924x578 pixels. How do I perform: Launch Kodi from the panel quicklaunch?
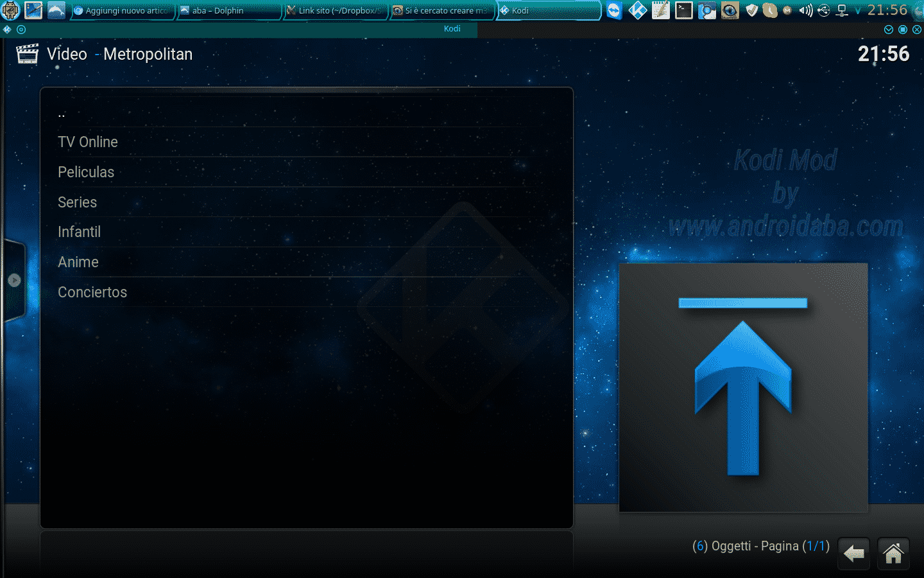637,10
